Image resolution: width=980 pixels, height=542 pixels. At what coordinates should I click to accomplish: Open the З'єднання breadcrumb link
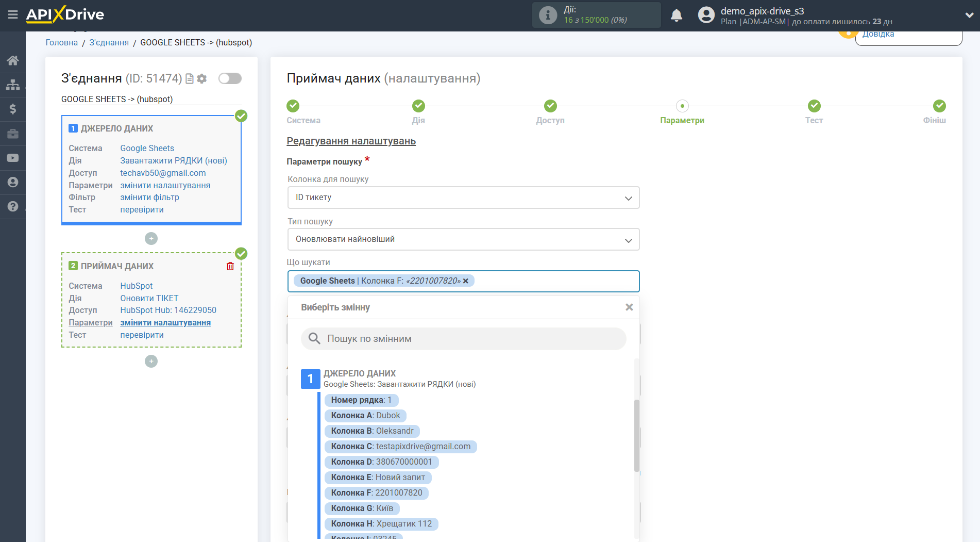109,42
